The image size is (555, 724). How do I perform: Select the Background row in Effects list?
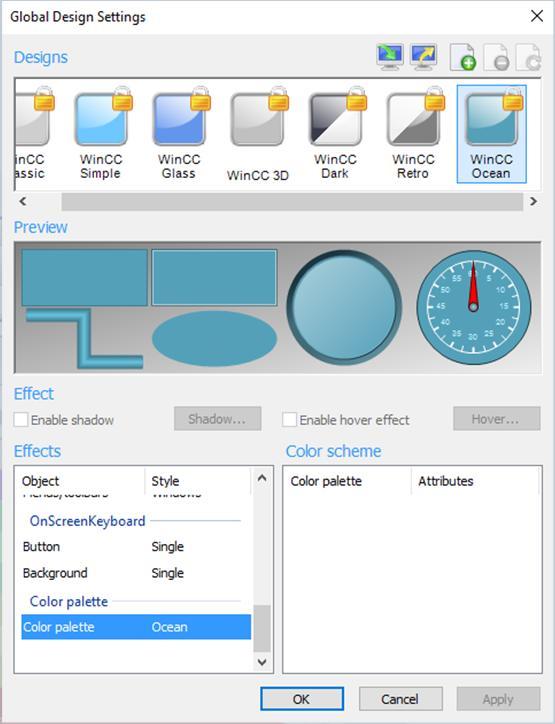(x=136, y=573)
